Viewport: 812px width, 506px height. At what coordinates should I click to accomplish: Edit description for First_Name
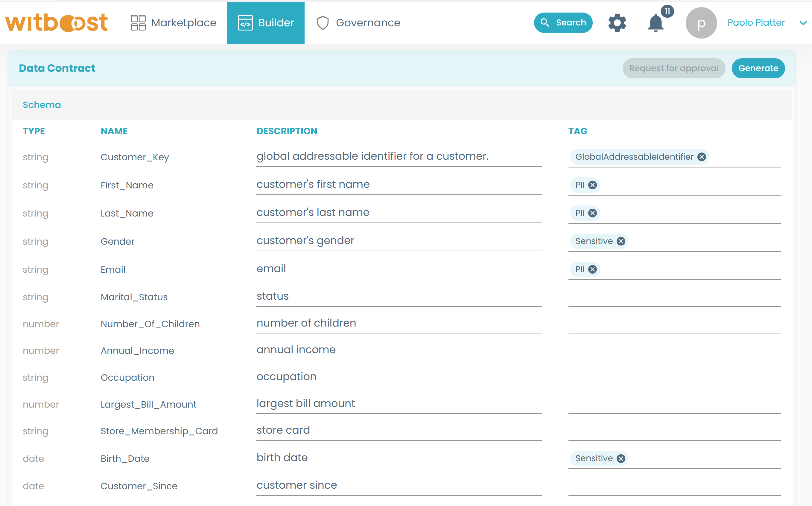tap(399, 185)
